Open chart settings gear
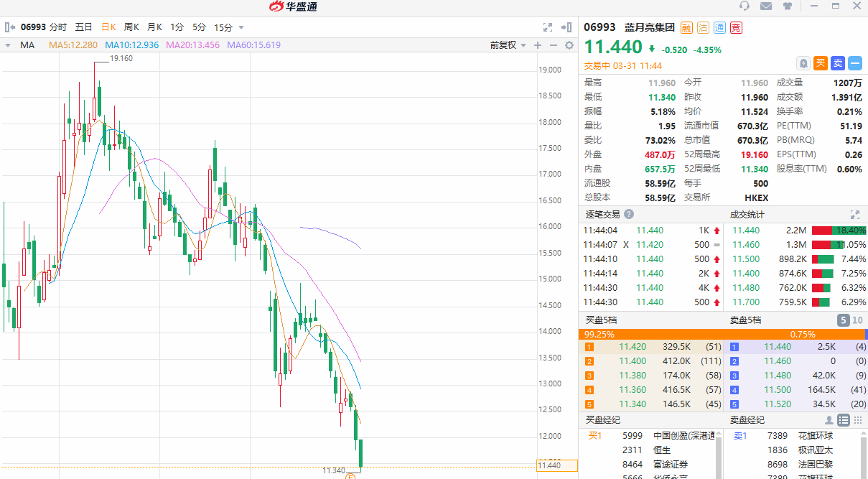 coord(569,45)
